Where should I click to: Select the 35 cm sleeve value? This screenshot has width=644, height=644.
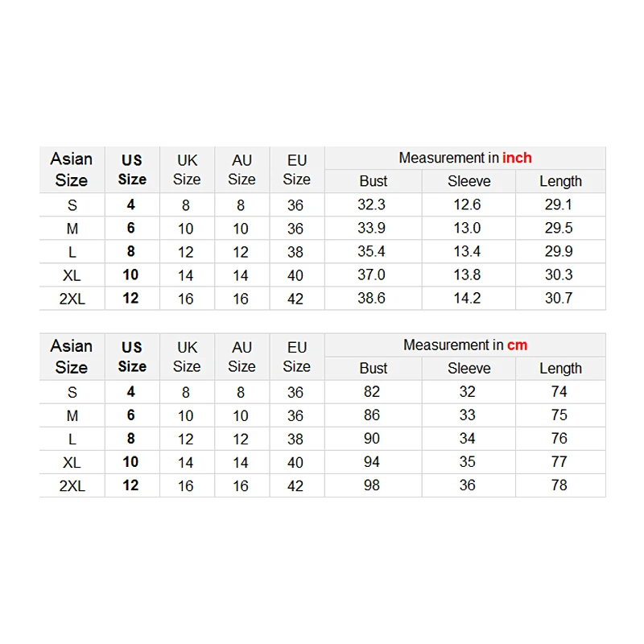coord(467,462)
